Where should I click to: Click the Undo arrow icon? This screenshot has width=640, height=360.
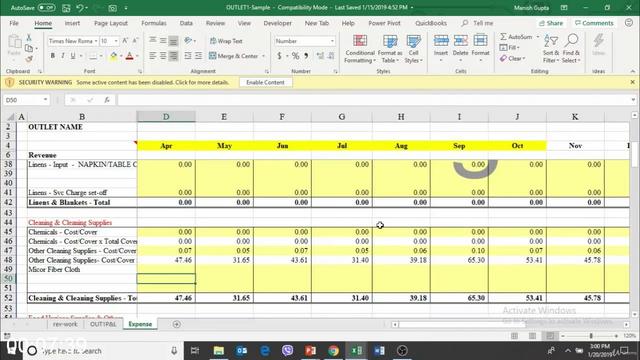coord(80,8)
